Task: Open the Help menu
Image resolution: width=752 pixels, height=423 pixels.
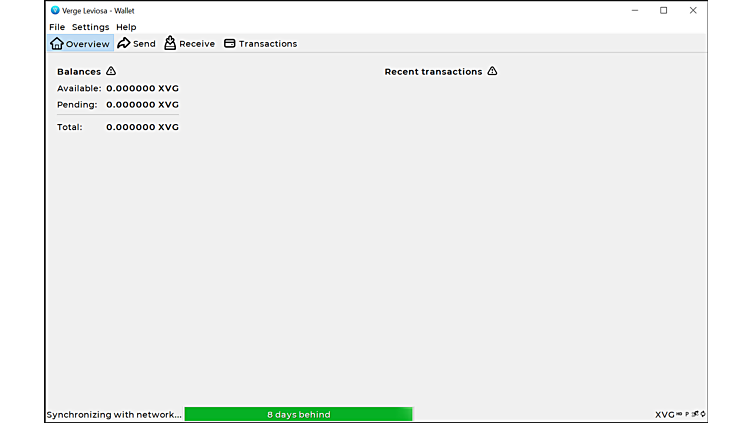Action: (x=126, y=27)
